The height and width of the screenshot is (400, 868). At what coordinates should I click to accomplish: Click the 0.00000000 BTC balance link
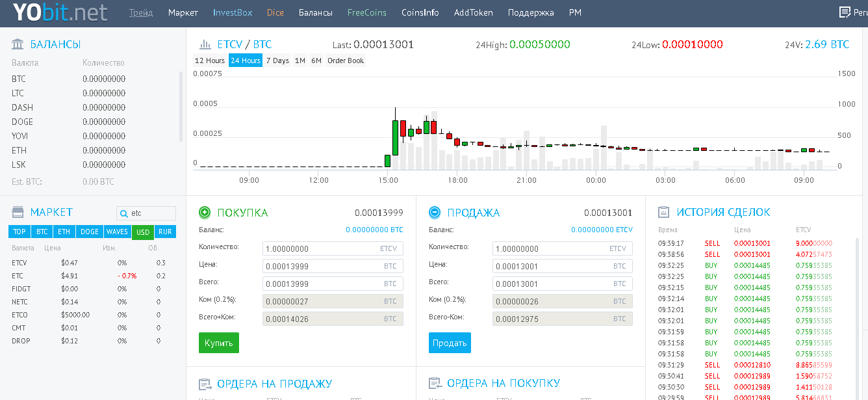(374, 230)
